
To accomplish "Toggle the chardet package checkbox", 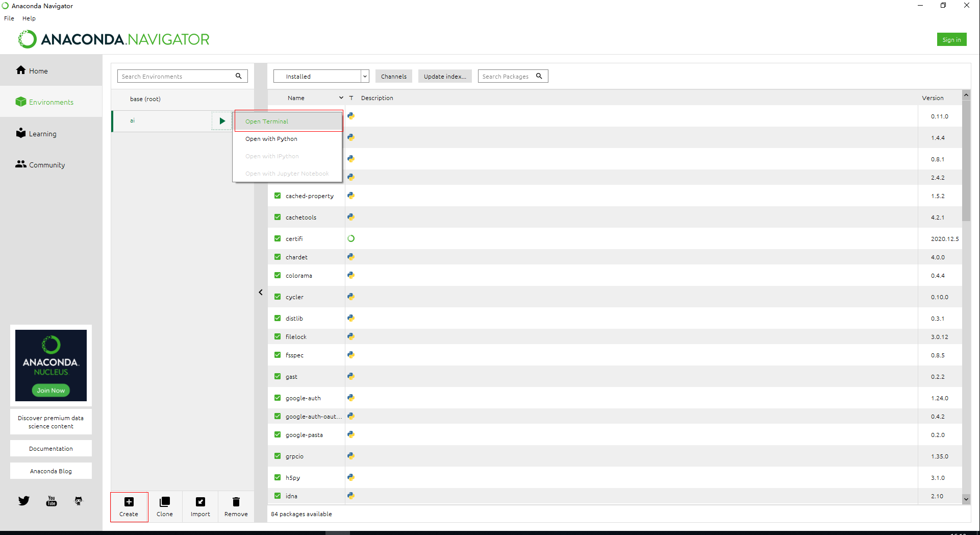I will pyautogui.click(x=278, y=257).
